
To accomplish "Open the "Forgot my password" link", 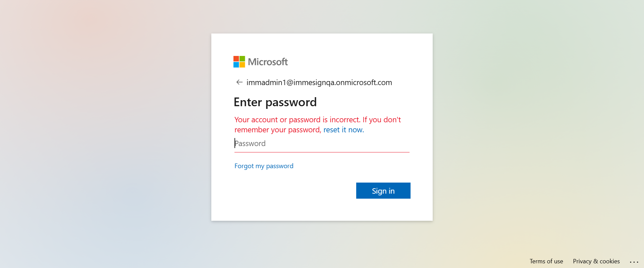I will point(264,166).
